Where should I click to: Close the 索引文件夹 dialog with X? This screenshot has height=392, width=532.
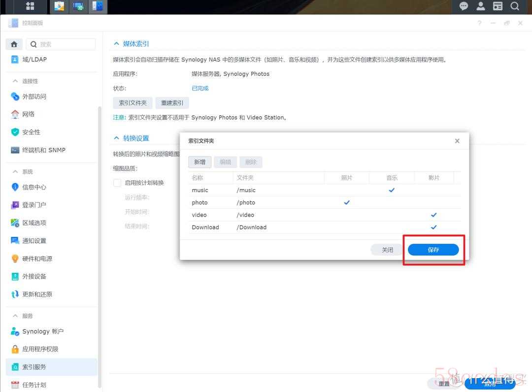tap(457, 141)
